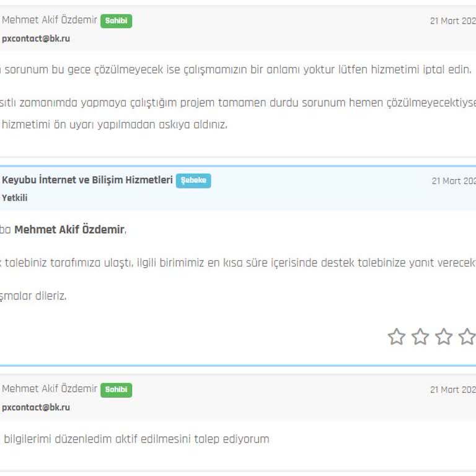This screenshot has height=476, width=476.
Task: Select the second visible rating star
Action: click(x=420, y=337)
